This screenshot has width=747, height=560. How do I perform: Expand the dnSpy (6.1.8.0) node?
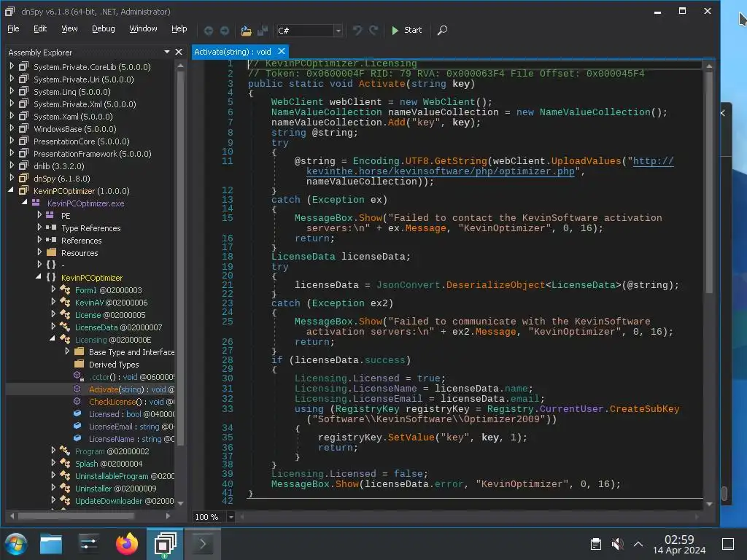pos(12,178)
